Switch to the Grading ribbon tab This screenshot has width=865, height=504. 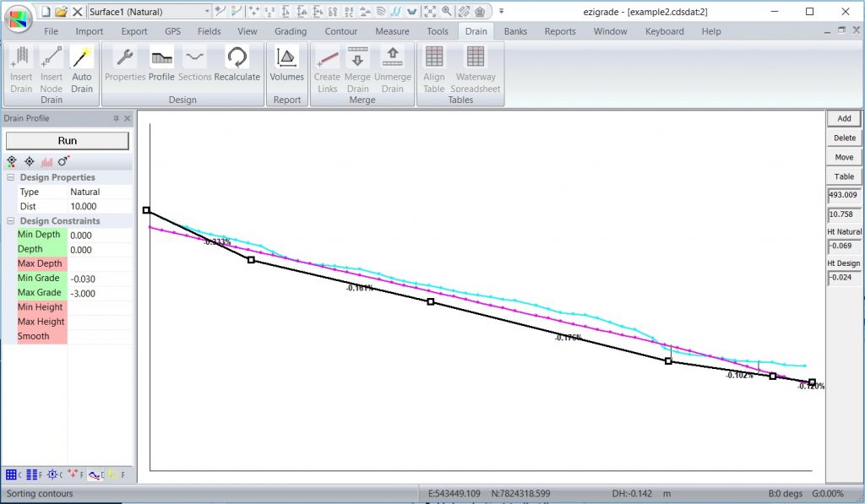[x=291, y=30]
